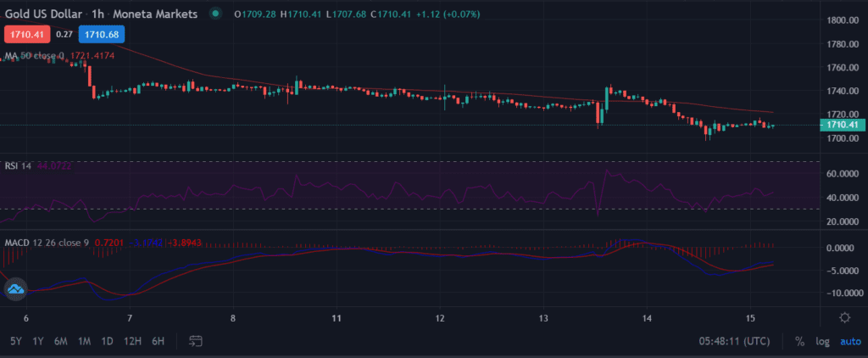This screenshot has width=868, height=358.
Task: Click date 15 on the time axis
Action: coord(751,318)
